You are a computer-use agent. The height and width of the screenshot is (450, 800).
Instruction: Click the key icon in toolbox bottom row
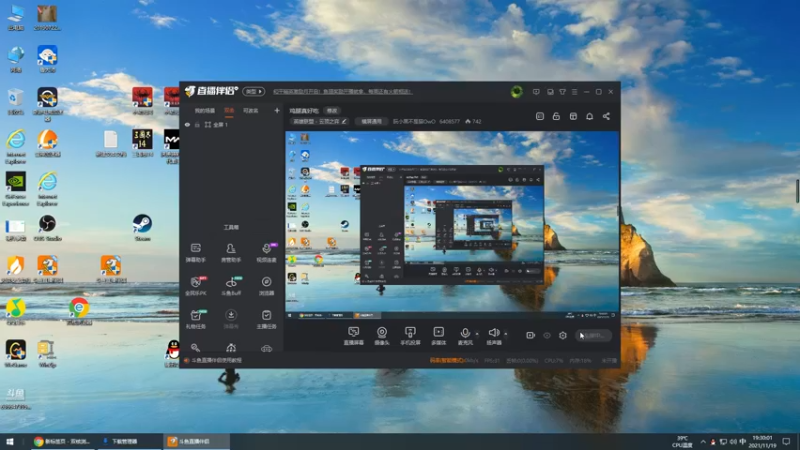coord(195,348)
